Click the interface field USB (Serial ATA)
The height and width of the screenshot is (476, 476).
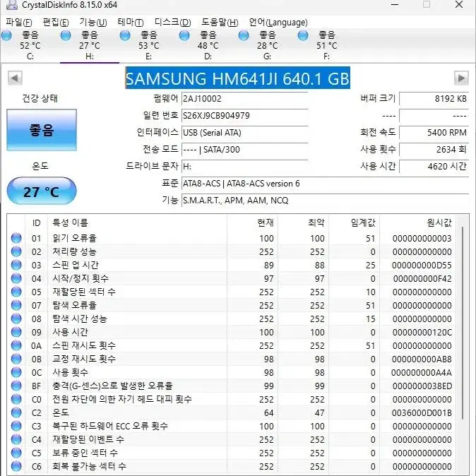click(x=244, y=133)
